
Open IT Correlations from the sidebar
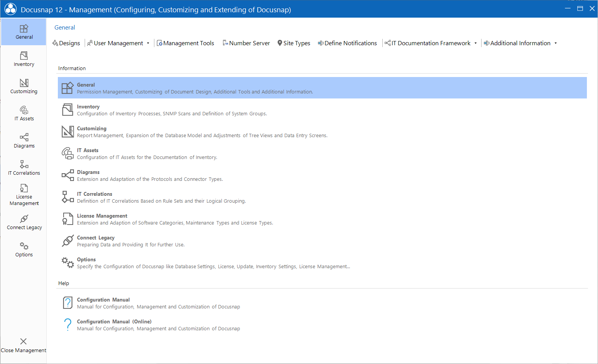(x=24, y=168)
